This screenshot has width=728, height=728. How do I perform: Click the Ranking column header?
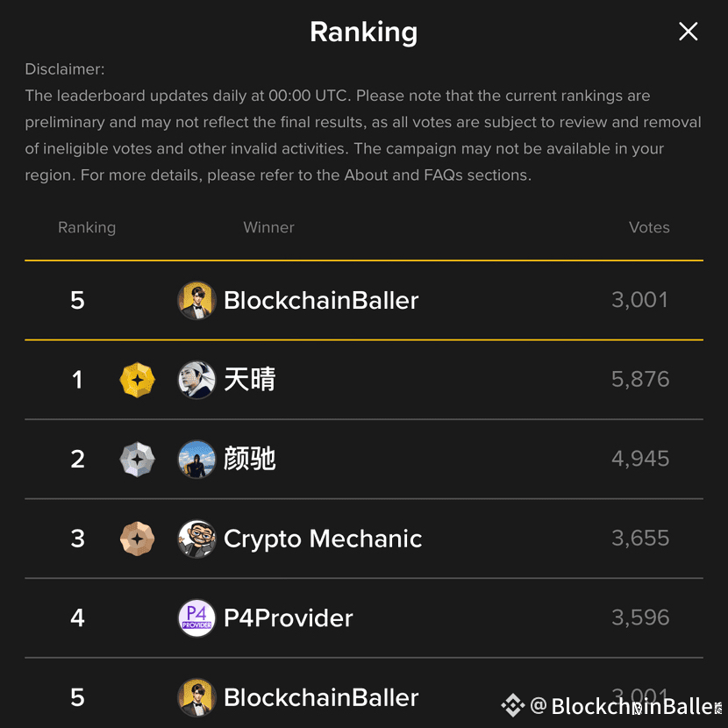87,228
